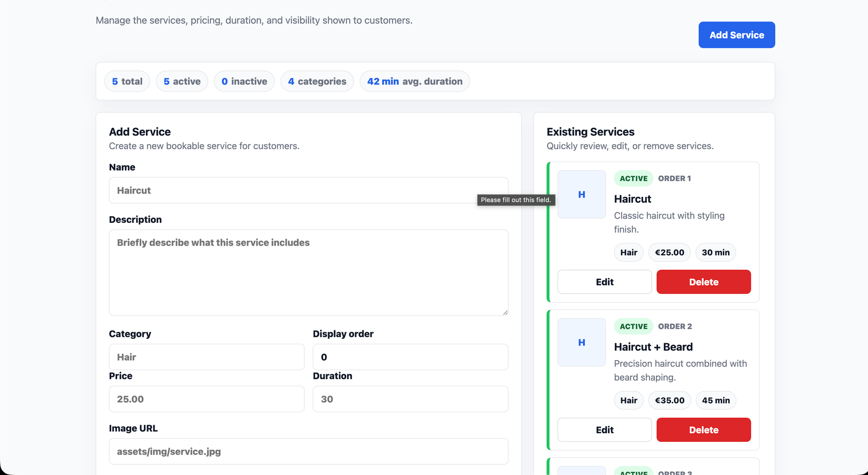Click the Description textarea resize handle
This screenshot has height=475, width=868.
(x=505, y=312)
